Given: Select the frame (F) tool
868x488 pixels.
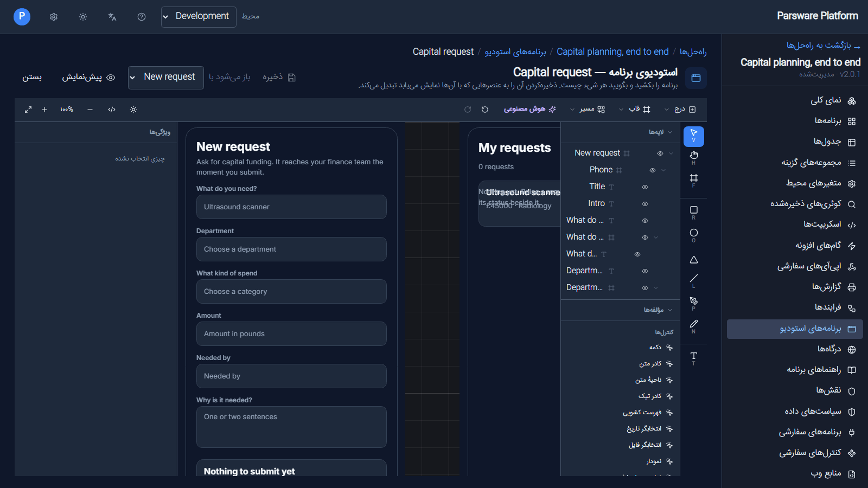Looking at the screenshot, I should [x=693, y=180].
